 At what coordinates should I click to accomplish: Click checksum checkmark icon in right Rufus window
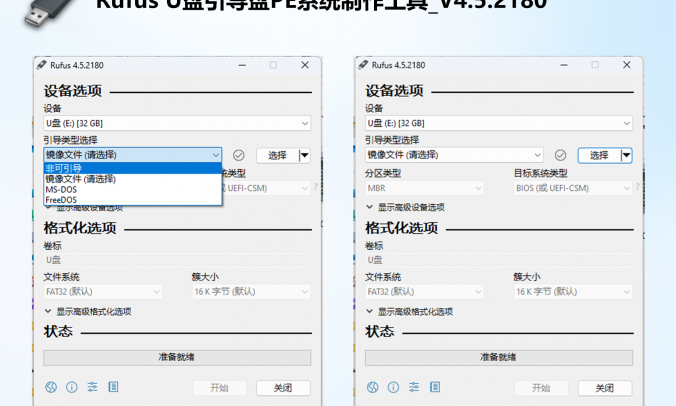[x=560, y=155]
